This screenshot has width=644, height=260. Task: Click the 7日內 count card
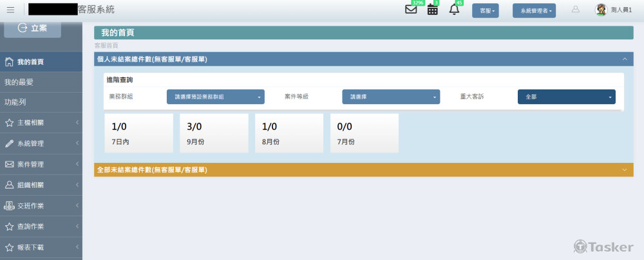[138, 133]
